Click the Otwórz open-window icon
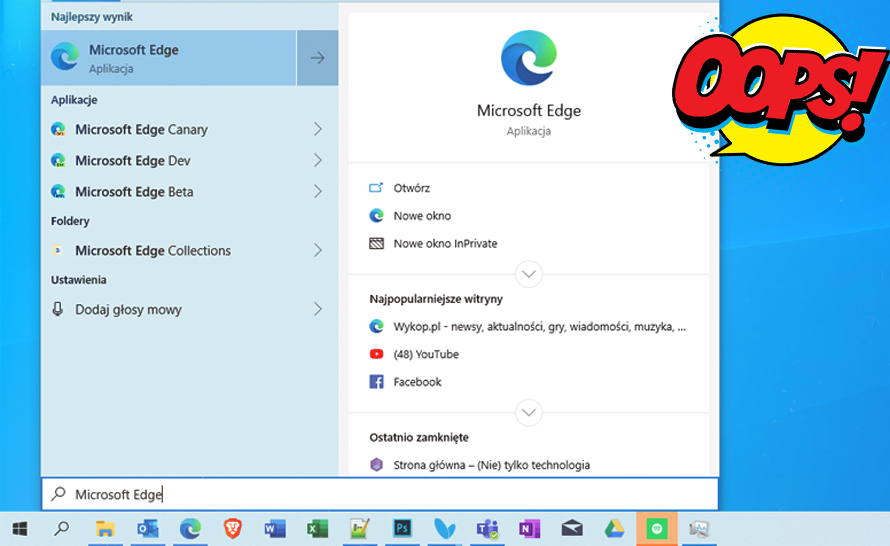The image size is (890, 546). point(376,188)
